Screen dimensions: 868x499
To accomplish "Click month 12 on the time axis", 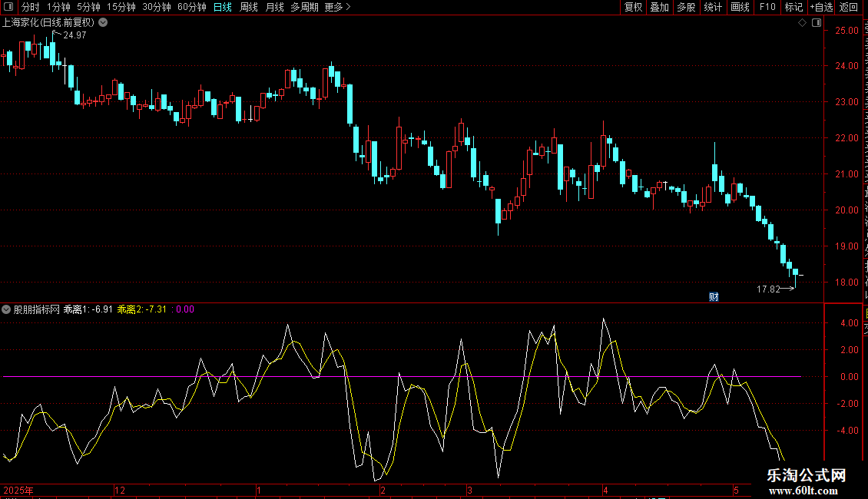I will pyautogui.click(x=120, y=490).
